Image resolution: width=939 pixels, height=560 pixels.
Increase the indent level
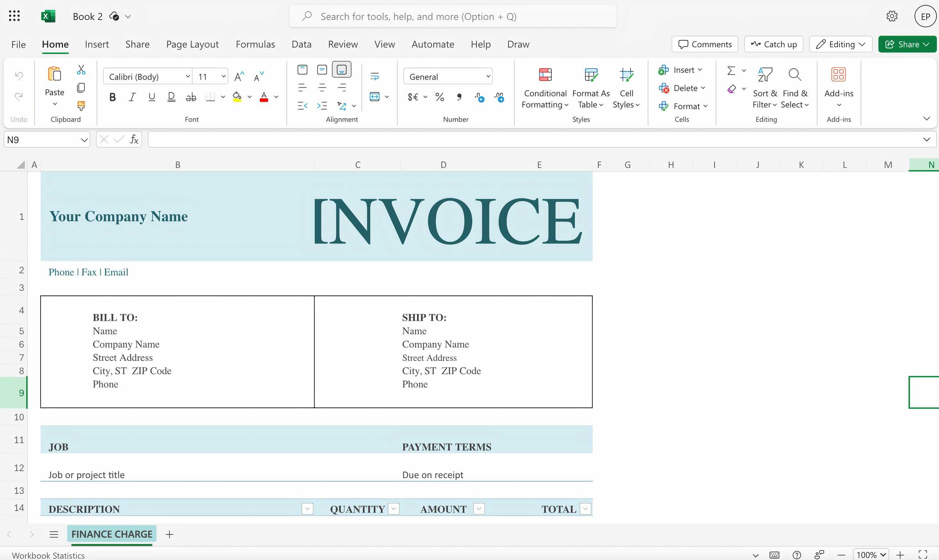(x=322, y=106)
